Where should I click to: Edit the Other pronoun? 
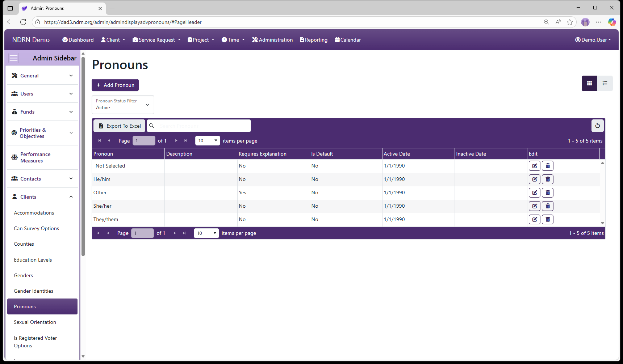pyautogui.click(x=534, y=192)
